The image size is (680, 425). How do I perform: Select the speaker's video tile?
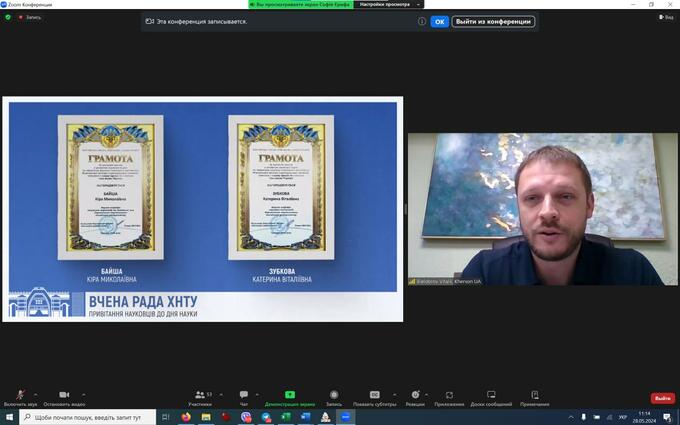pos(543,209)
